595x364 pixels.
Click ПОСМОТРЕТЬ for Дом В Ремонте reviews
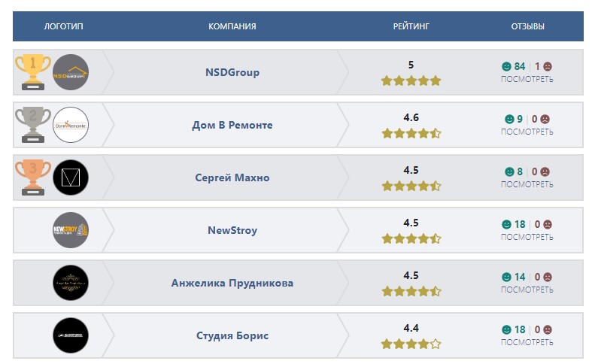click(527, 132)
